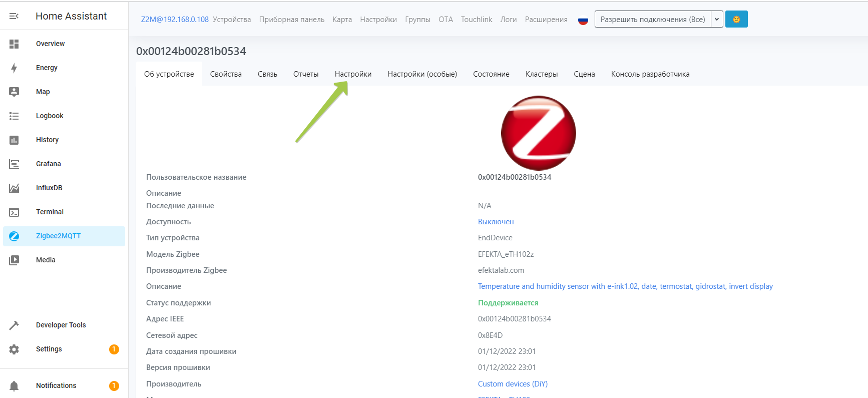The height and width of the screenshot is (398, 868).
Task: Click the Выключен availability link
Action: pos(496,222)
